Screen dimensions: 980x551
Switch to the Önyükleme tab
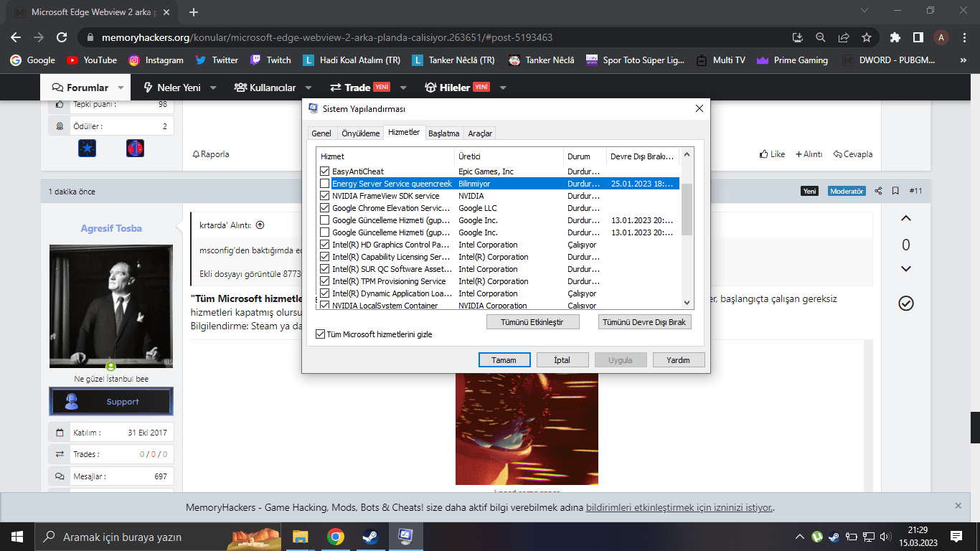(x=360, y=133)
